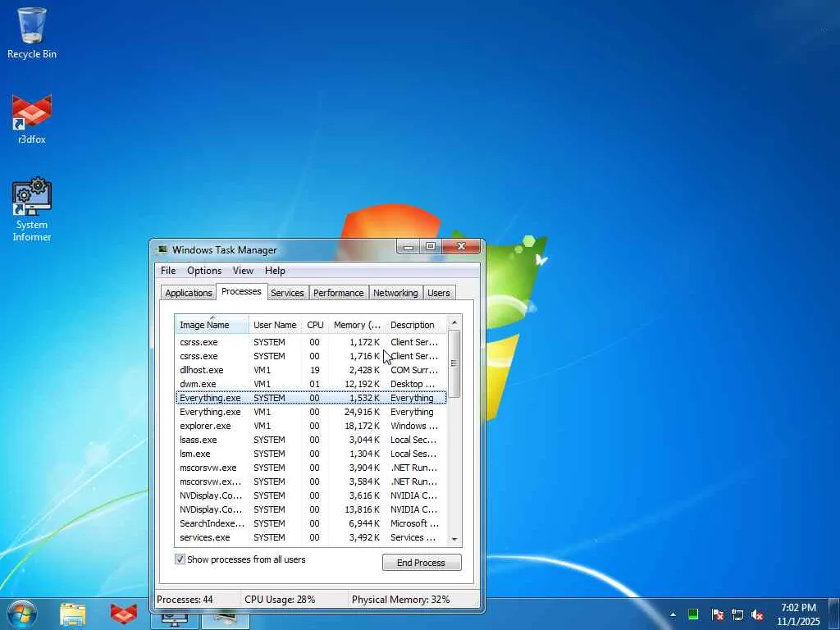Open the clock showing 7:02 PM

(798, 614)
